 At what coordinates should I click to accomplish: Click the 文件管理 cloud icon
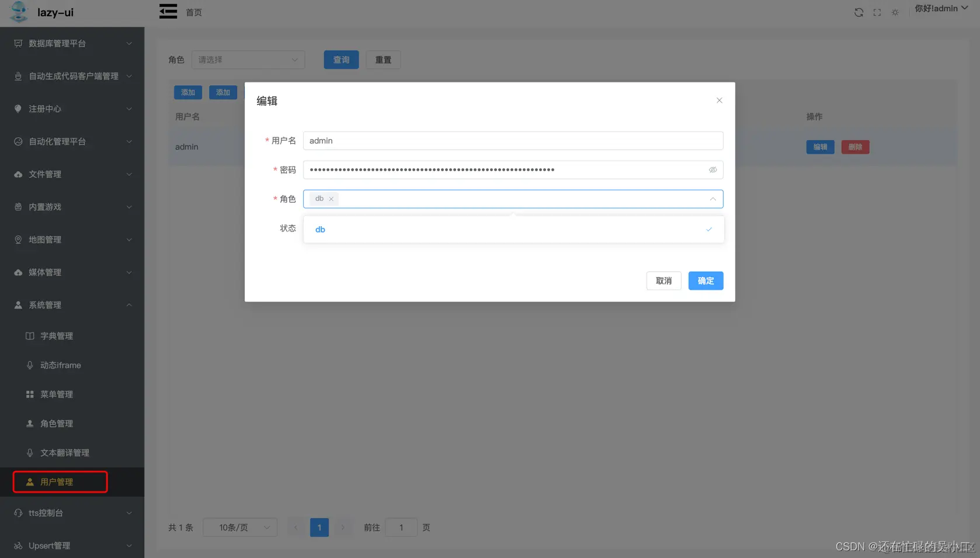click(x=18, y=174)
